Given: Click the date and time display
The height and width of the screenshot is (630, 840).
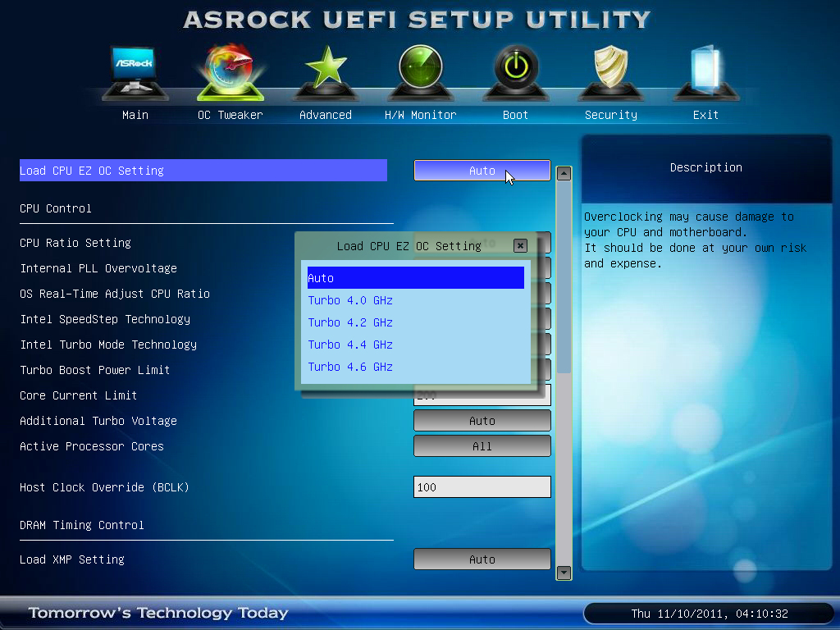Looking at the screenshot, I should 710,614.
